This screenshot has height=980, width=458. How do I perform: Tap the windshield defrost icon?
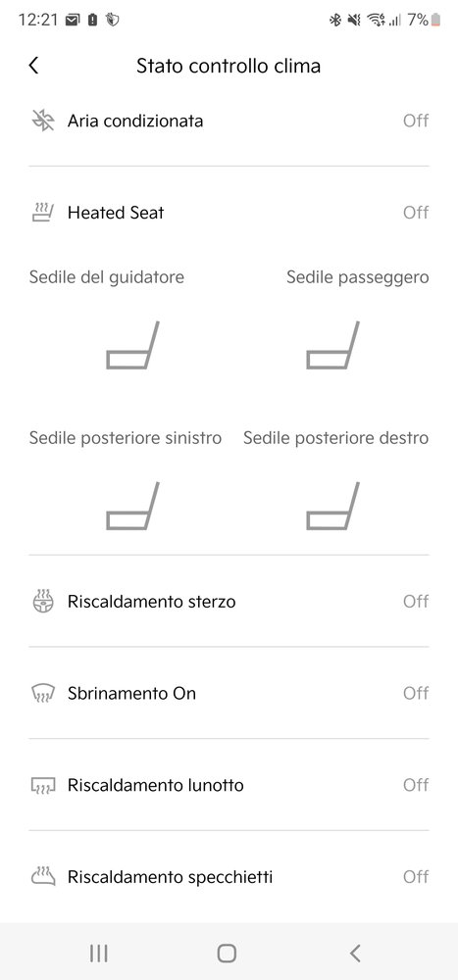[x=43, y=693]
